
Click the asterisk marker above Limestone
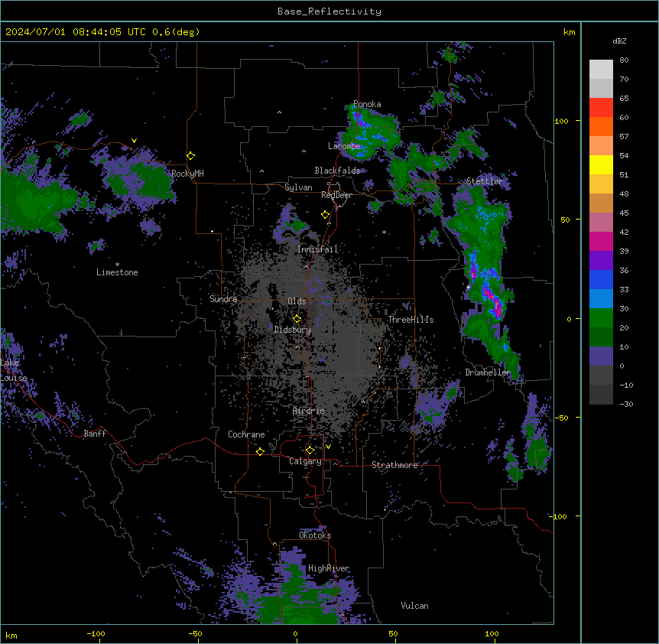click(x=117, y=265)
